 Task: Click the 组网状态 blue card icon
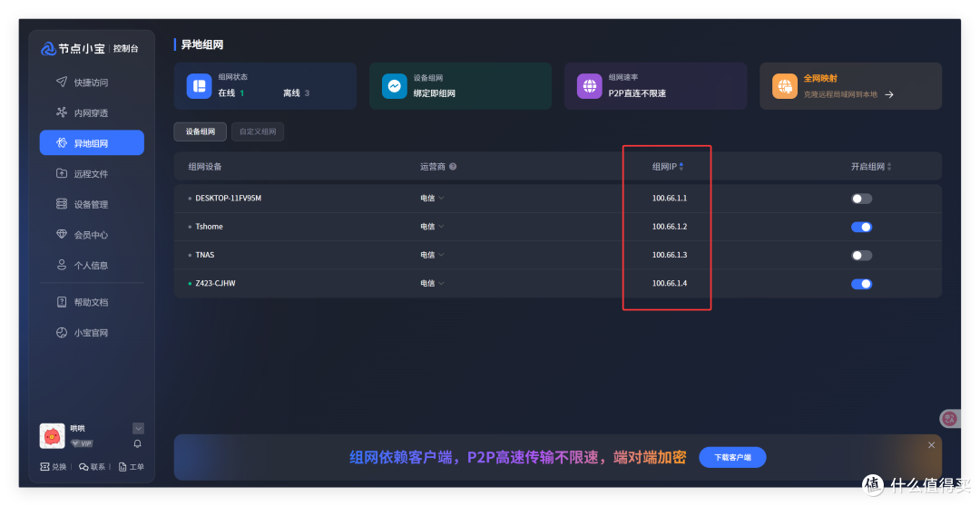pyautogui.click(x=199, y=86)
